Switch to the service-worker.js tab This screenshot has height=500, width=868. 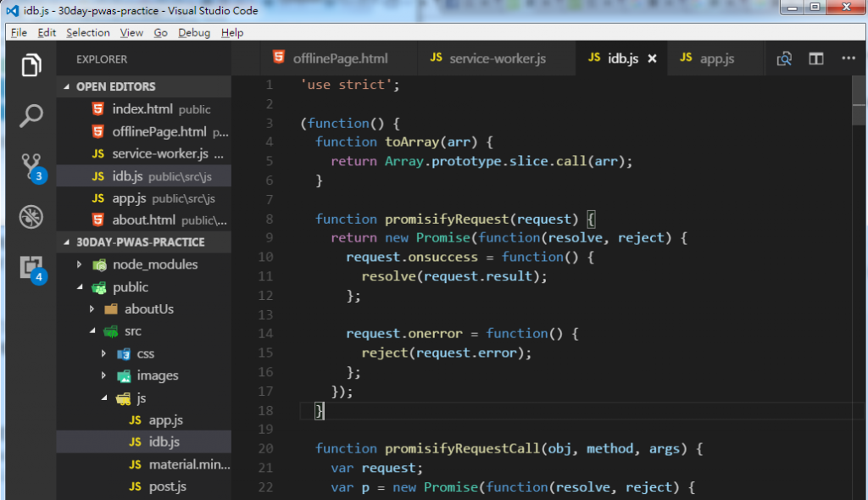pyautogui.click(x=497, y=58)
